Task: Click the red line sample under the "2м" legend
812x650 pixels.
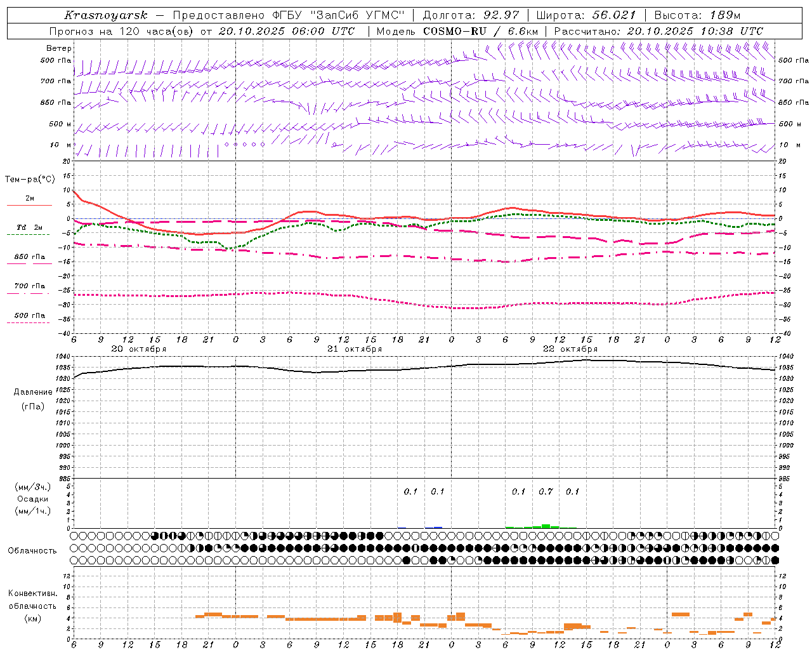Action: pyautogui.click(x=29, y=205)
